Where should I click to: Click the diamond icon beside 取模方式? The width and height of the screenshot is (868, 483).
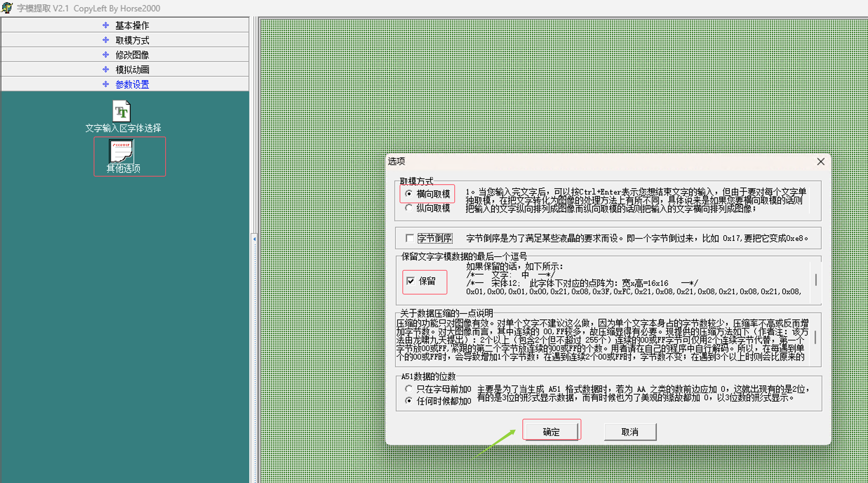click(106, 40)
